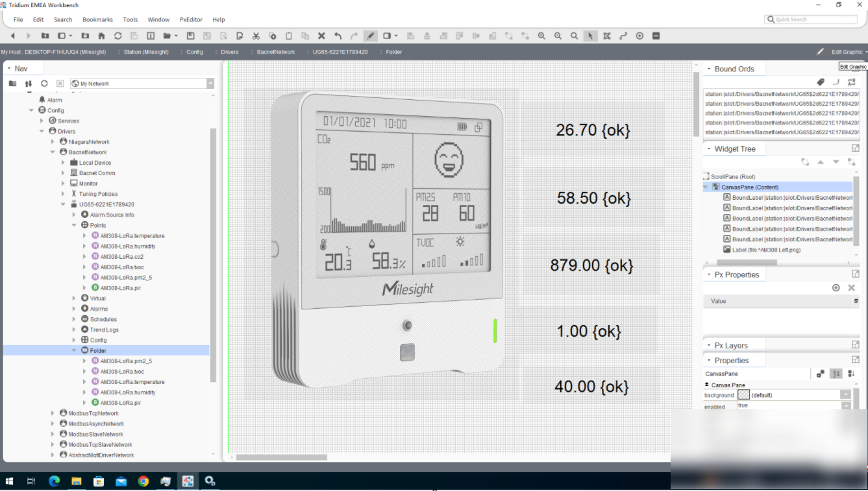868x491 pixels.
Task: Delete selected item with X icon
Action: click(321, 36)
